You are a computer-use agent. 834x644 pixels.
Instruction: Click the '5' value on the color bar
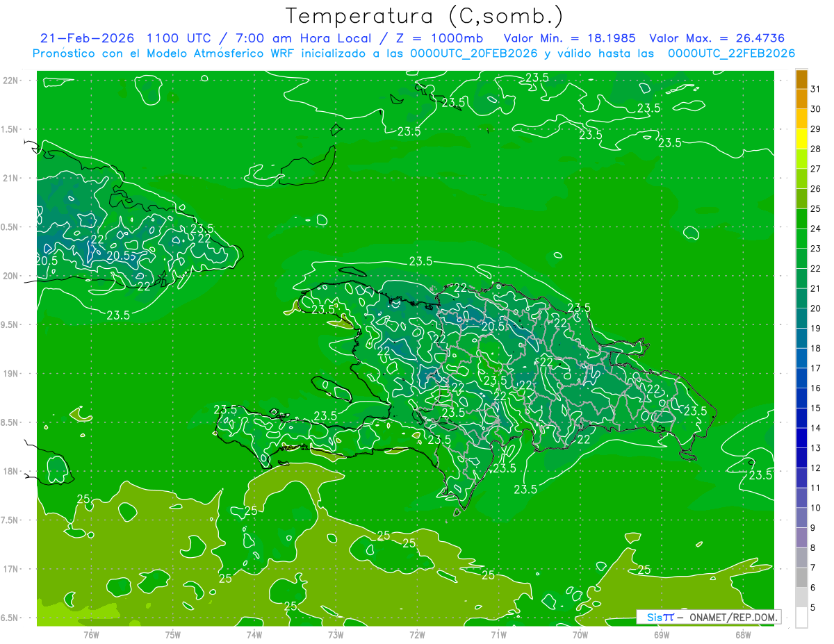[x=813, y=608]
